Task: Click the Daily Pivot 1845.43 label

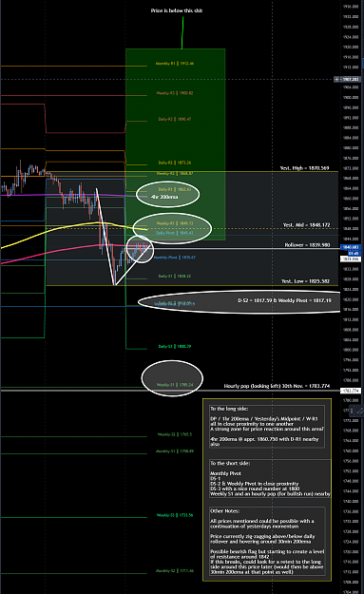Action: (175, 233)
